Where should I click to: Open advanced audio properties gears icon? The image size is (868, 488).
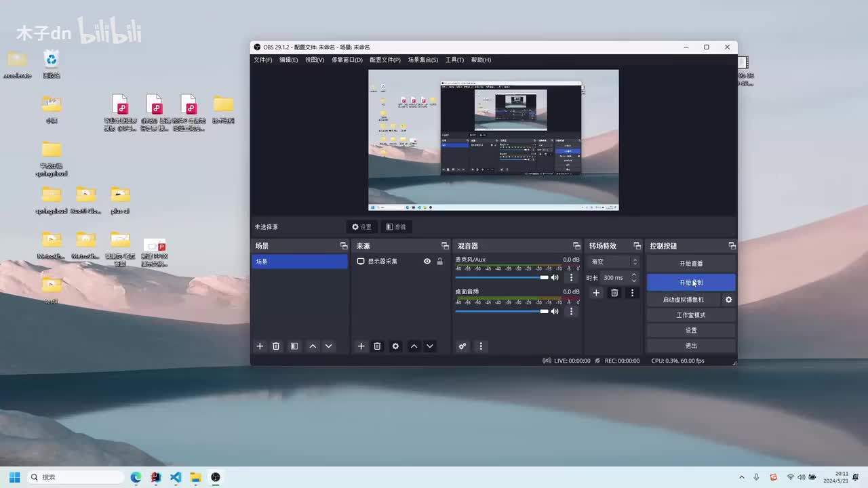(x=462, y=346)
